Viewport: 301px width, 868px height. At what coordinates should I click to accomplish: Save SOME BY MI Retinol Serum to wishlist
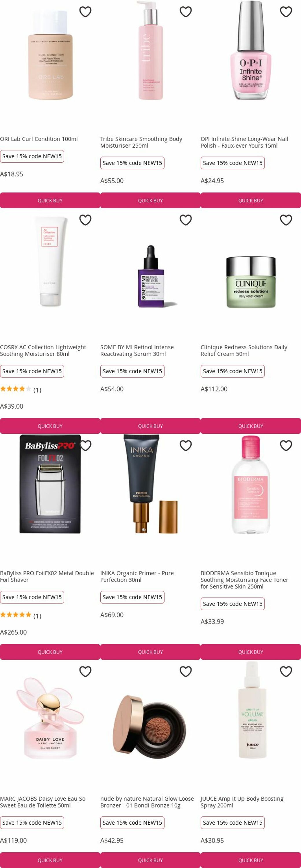(x=186, y=220)
